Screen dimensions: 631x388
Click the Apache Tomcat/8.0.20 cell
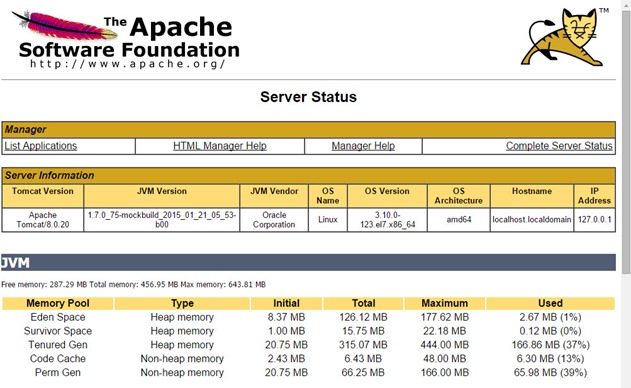[x=43, y=220]
